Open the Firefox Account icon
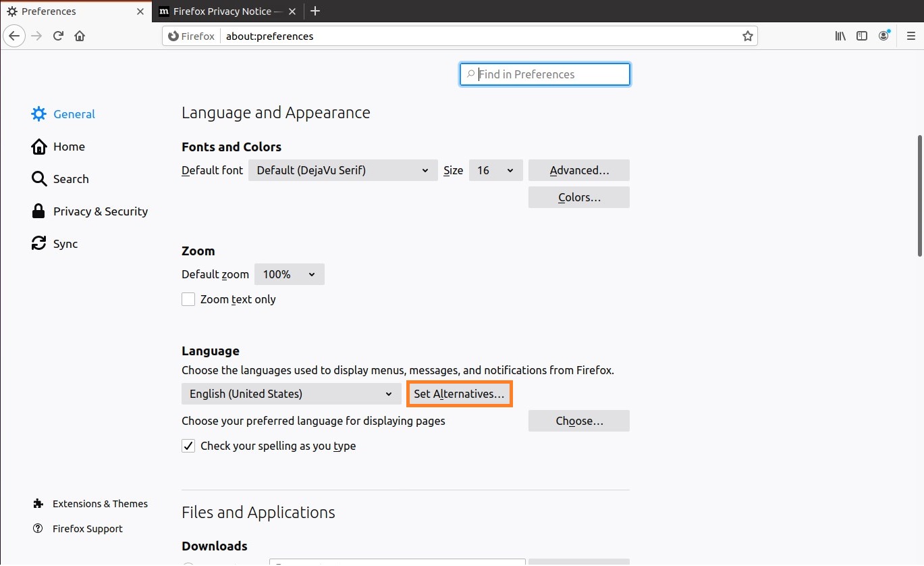Viewport: 924px width, 566px height. pyautogui.click(x=884, y=36)
